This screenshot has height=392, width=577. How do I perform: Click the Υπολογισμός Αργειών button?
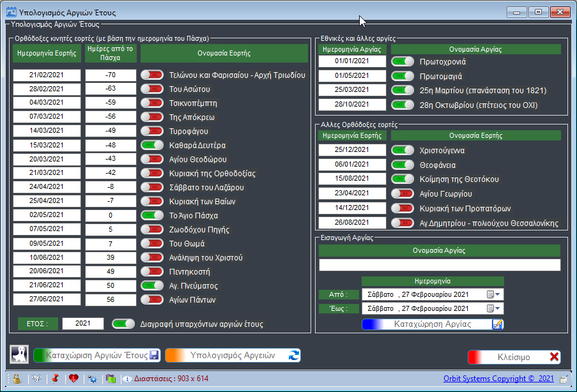pyautogui.click(x=233, y=355)
